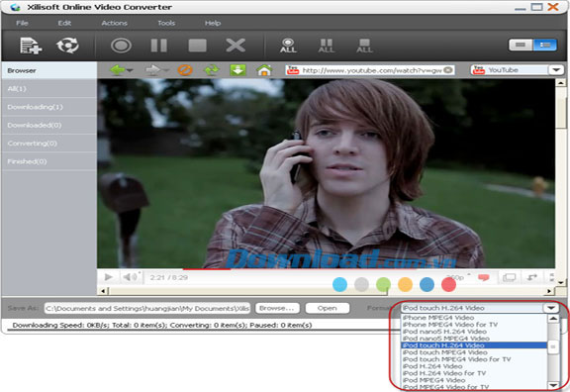
Task: Open the YouTube site dropdown
Action: point(556,70)
